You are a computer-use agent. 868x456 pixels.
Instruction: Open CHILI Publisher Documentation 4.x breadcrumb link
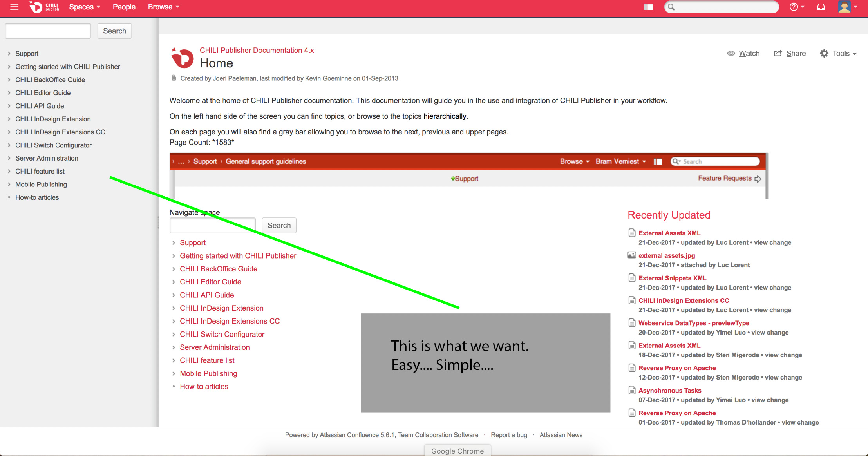(257, 50)
